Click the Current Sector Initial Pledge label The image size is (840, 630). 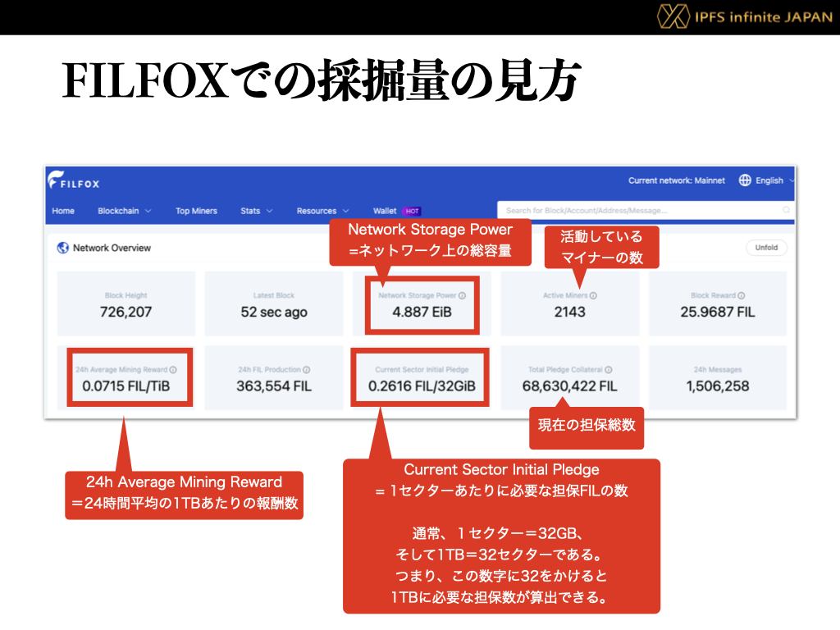pyautogui.click(x=422, y=370)
